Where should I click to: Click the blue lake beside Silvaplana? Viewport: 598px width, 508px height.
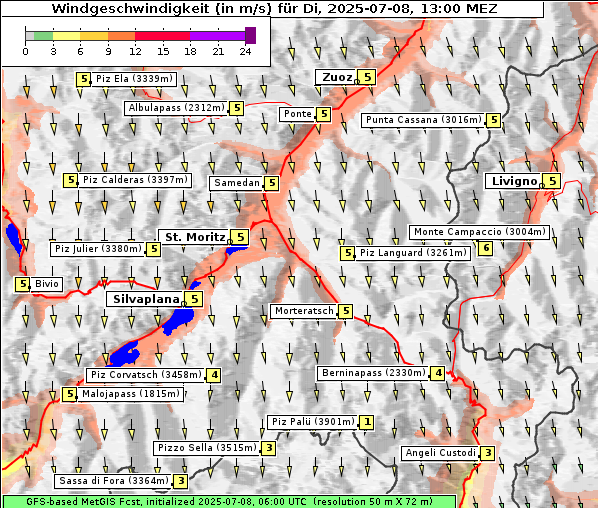pyautogui.click(x=178, y=321)
